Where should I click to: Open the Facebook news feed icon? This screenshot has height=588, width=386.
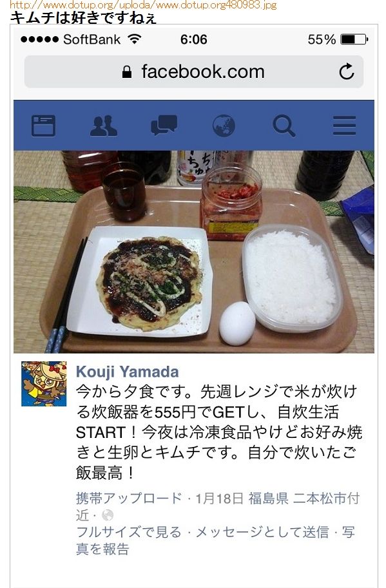[x=43, y=126]
